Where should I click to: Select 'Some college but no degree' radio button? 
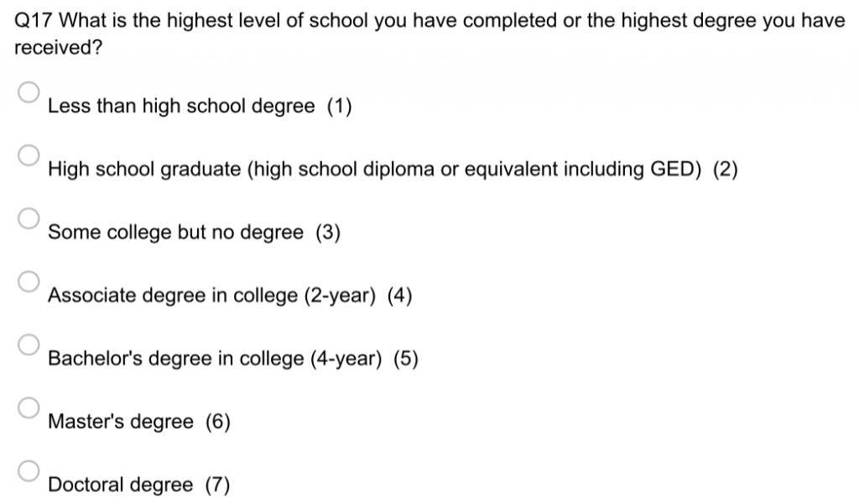pyautogui.click(x=29, y=218)
